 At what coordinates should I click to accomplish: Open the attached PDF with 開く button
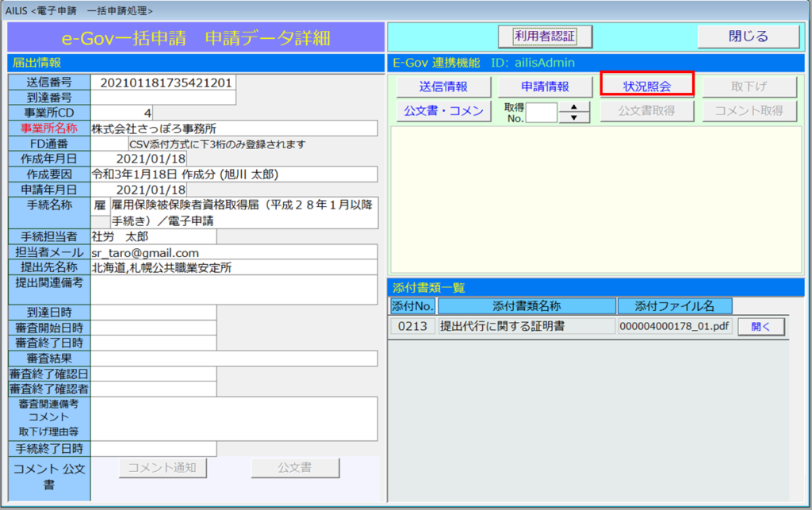pyautogui.click(x=760, y=326)
